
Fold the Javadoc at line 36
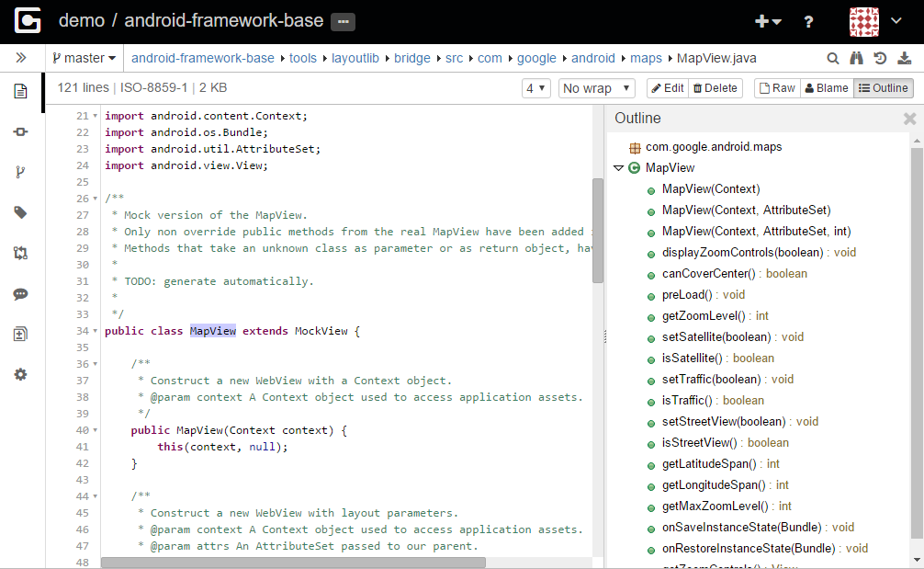click(x=96, y=364)
